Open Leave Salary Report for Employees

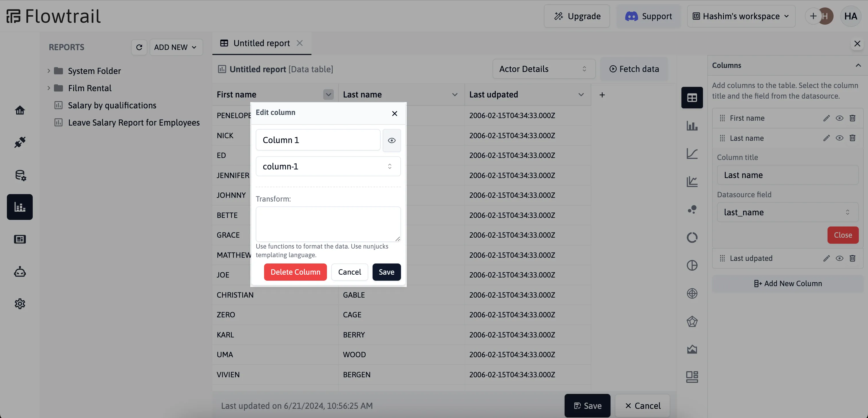coord(133,122)
